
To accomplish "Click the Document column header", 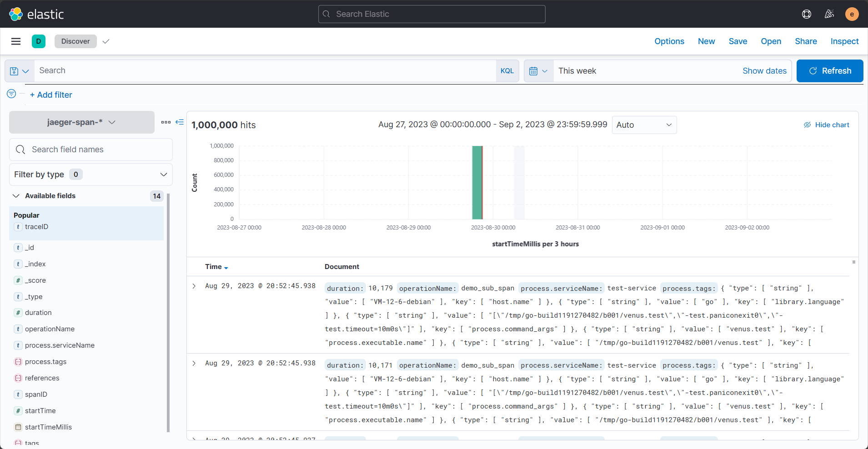I will 342,267.
